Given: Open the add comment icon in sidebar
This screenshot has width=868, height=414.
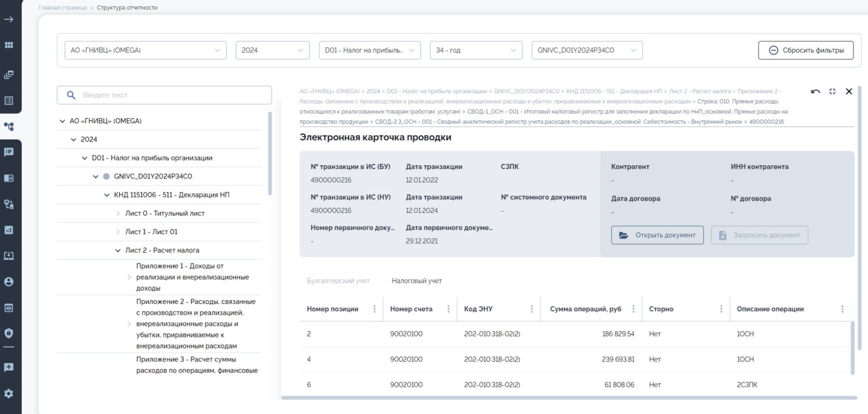Looking at the screenshot, I should [9, 368].
